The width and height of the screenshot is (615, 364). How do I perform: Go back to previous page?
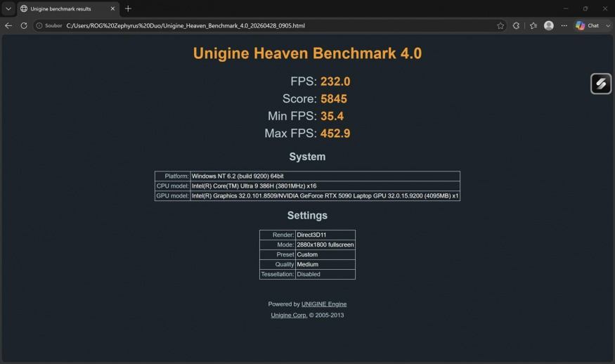pos(8,25)
